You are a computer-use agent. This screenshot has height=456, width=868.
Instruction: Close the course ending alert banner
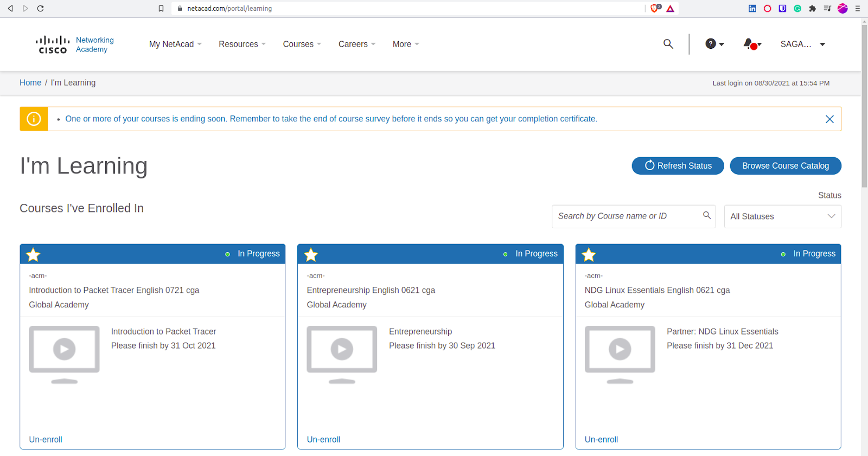[829, 119]
